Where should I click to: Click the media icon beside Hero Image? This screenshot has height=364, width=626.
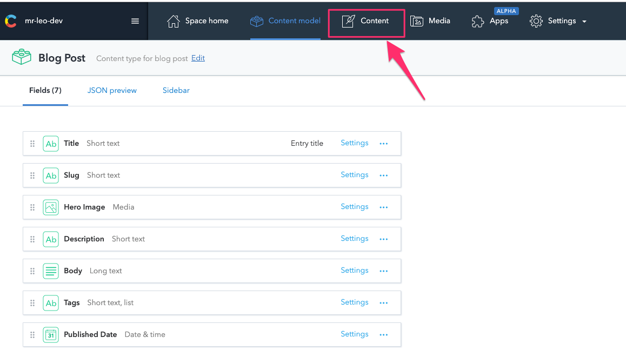50,207
